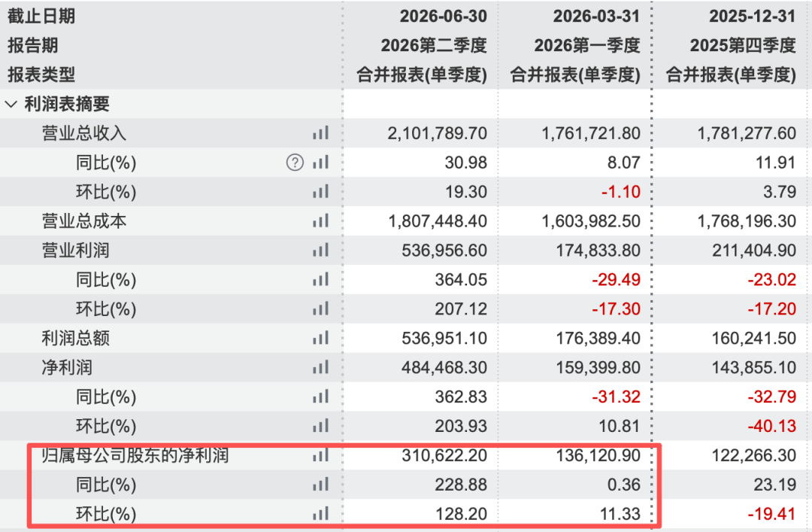Screen dimensions: 812x532
Task: Open chart icon for 净利润 环比(%) row
Action: pyautogui.click(x=320, y=426)
